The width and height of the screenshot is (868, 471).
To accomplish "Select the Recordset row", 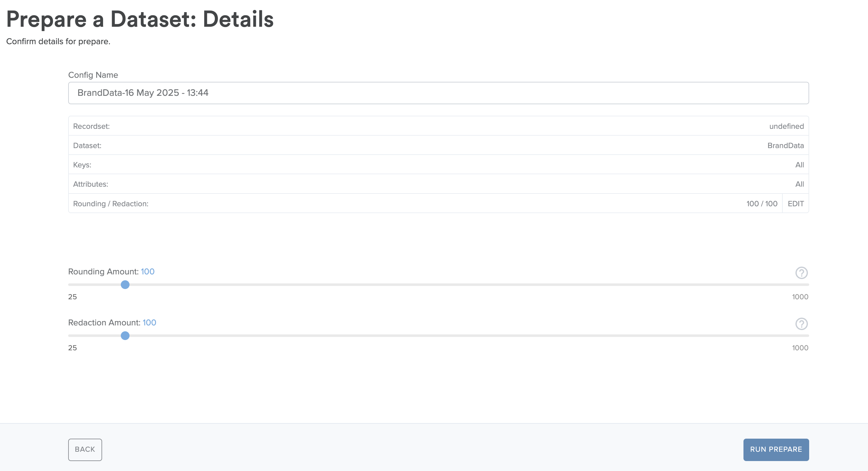I will coord(438,126).
